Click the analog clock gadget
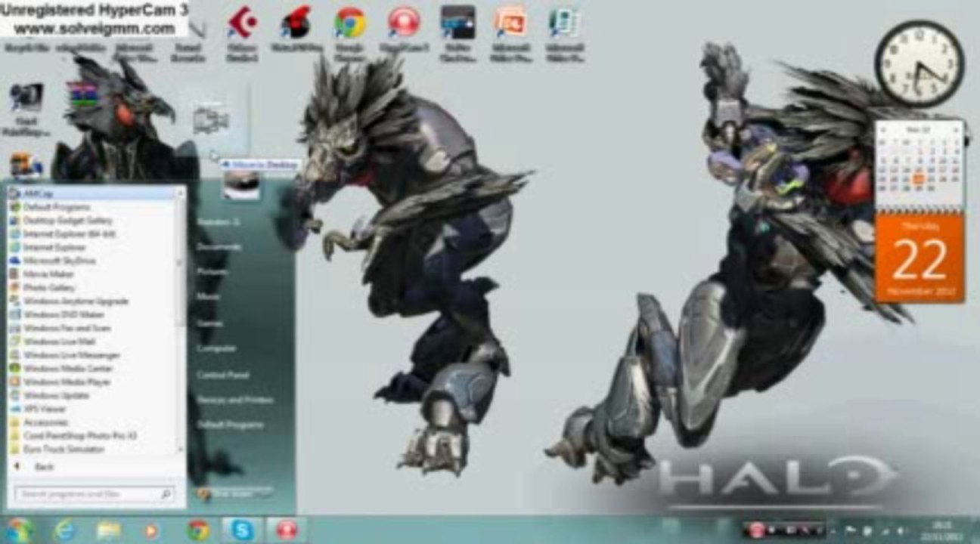The width and height of the screenshot is (980, 544). (x=919, y=65)
